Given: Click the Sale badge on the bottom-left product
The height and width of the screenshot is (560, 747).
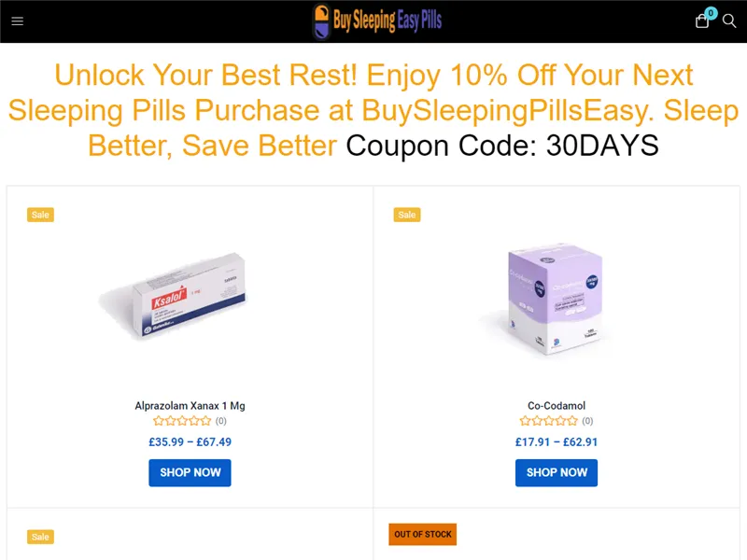Looking at the screenshot, I should tap(40, 537).
